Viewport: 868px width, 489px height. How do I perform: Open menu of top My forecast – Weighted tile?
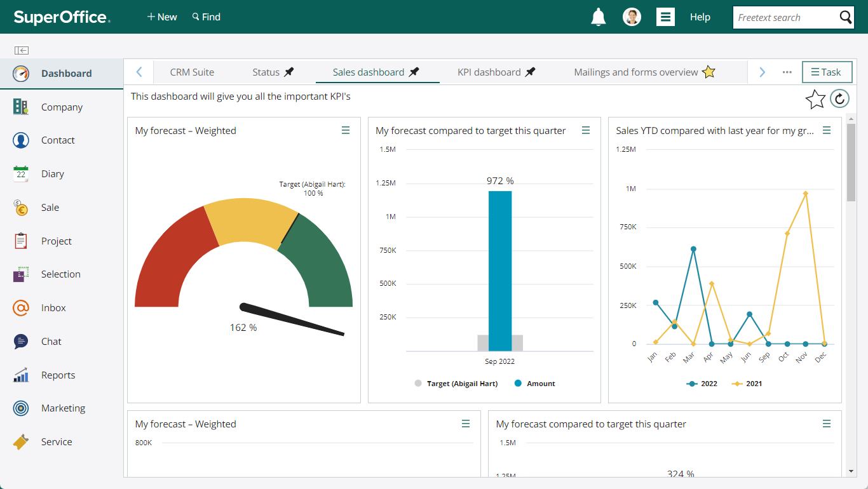pyautogui.click(x=346, y=130)
